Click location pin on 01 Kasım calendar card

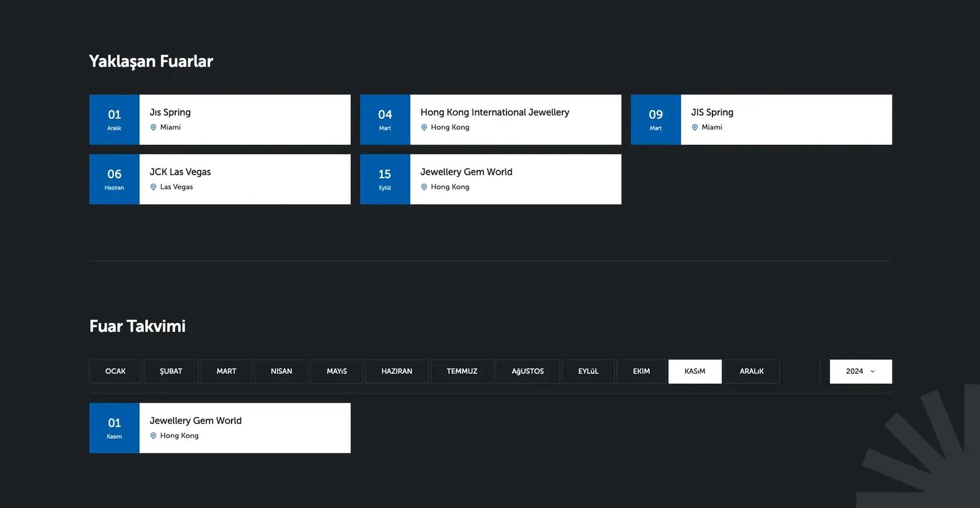coord(153,436)
